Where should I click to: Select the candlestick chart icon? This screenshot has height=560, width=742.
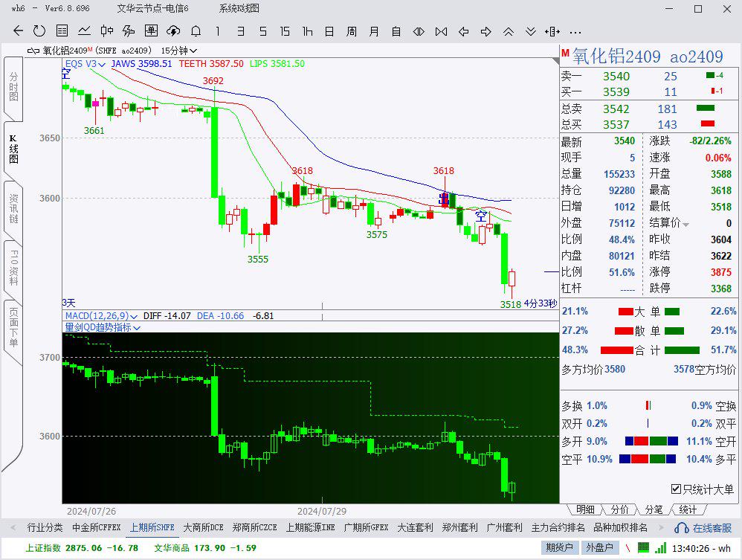107,31
